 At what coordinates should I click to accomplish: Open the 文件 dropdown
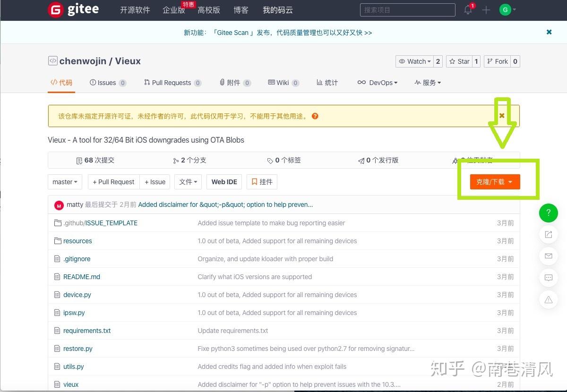coord(188,182)
